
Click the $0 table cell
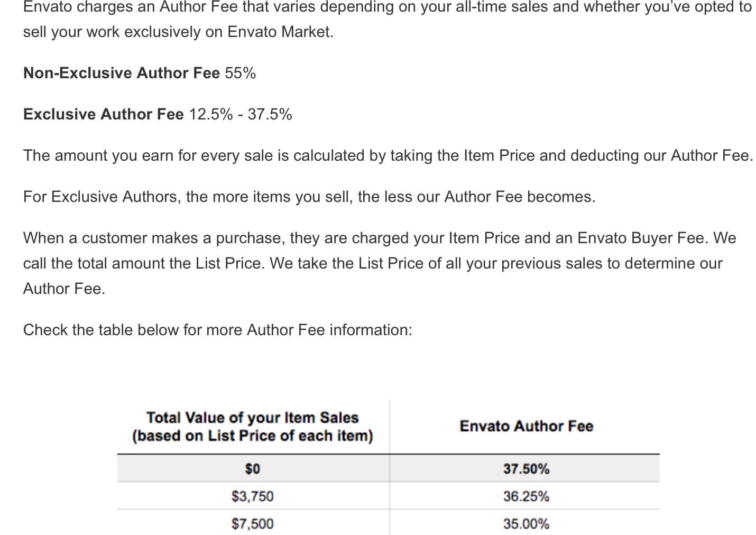pyautogui.click(x=253, y=468)
